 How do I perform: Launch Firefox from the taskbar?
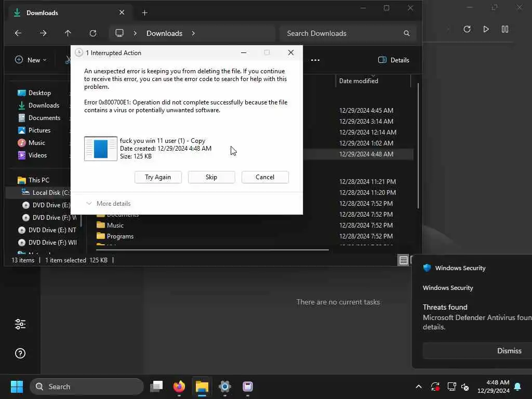[x=179, y=387]
